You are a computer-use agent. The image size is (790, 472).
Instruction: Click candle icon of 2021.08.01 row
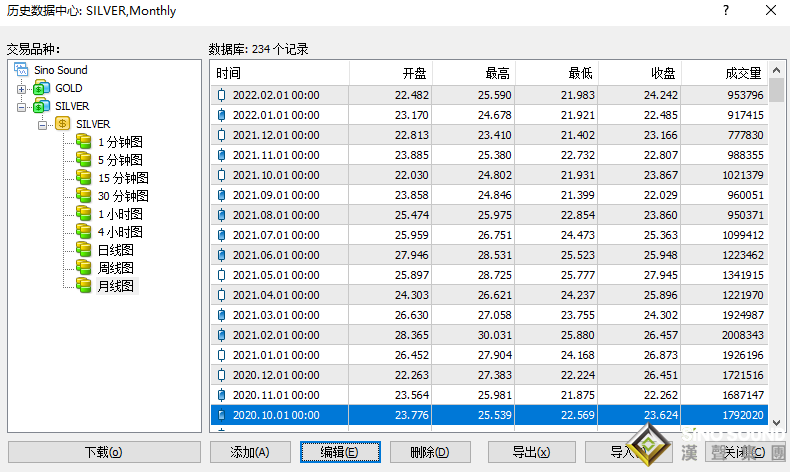pyautogui.click(x=221, y=215)
